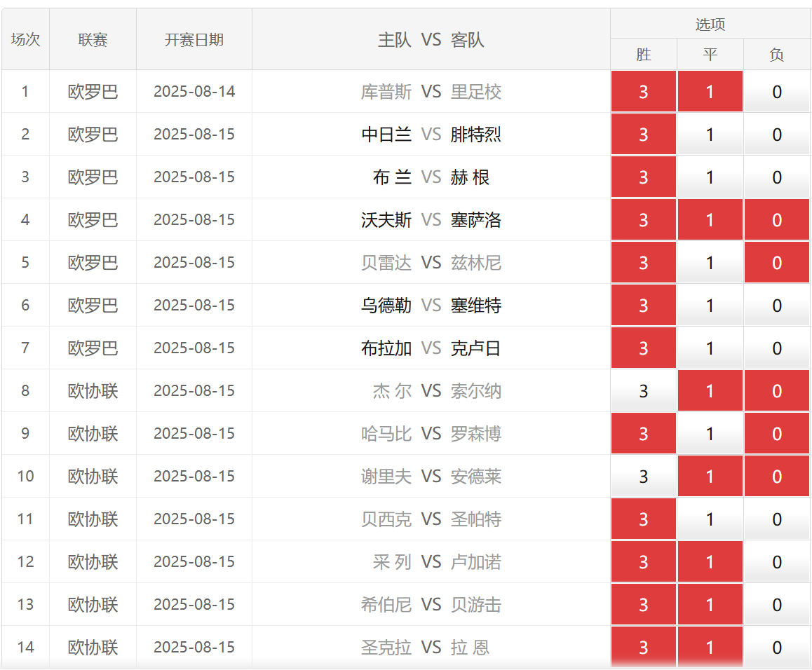Screen dimensions: 812x670
Task: Click the 联赛 column header
Action: click(93, 39)
